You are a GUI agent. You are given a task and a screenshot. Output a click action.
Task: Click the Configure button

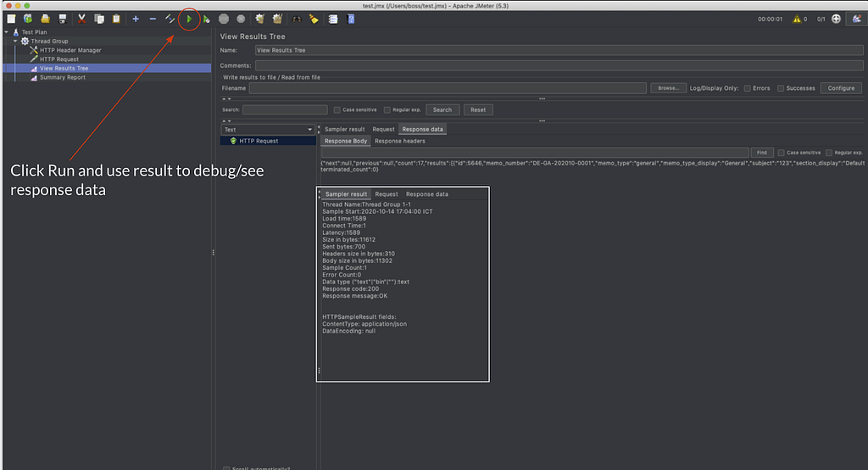[841, 88]
